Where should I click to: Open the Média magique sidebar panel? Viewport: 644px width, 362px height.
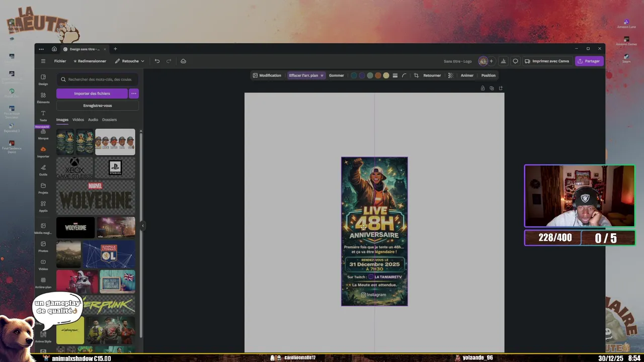click(43, 228)
